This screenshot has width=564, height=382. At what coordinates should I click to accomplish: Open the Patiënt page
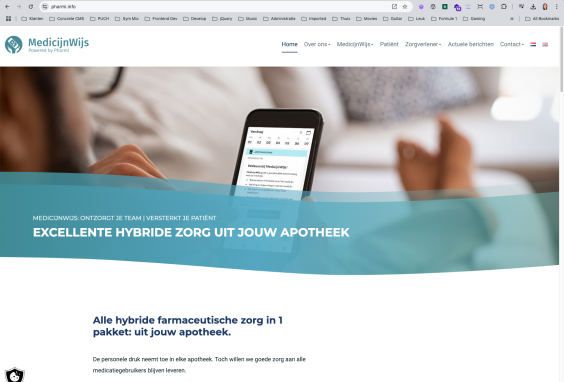(389, 44)
